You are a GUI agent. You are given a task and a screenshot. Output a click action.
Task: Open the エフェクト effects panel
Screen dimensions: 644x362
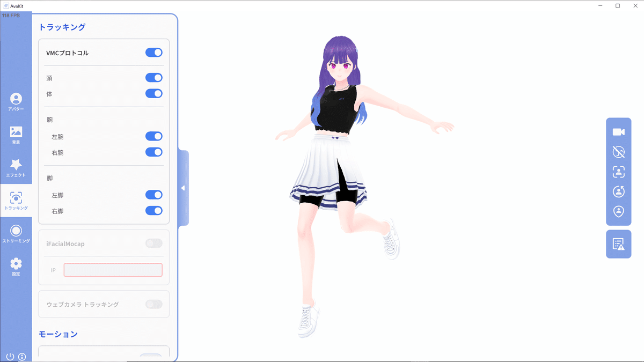16,168
